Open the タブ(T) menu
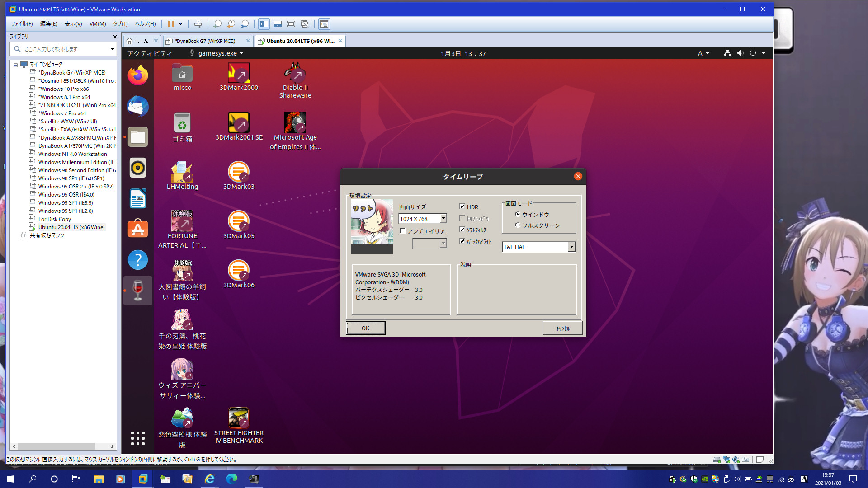The image size is (868, 488). [120, 24]
